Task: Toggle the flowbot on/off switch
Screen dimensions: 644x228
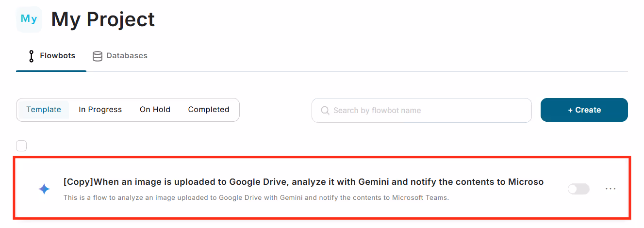Action: tap(578, 189)
